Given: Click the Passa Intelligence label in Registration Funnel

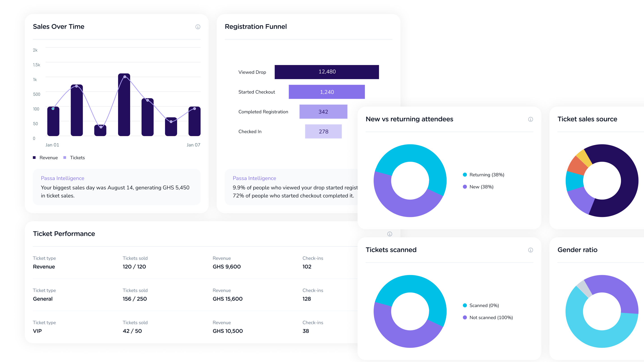Looking at the screenshot, I should 254,178.
